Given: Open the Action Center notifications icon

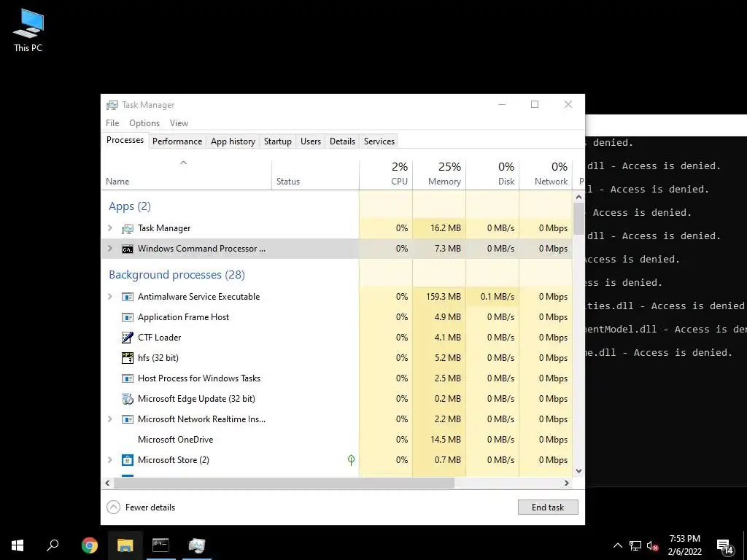Looking at the screenshot, I should pyautogui.click(x=724, y=547).
